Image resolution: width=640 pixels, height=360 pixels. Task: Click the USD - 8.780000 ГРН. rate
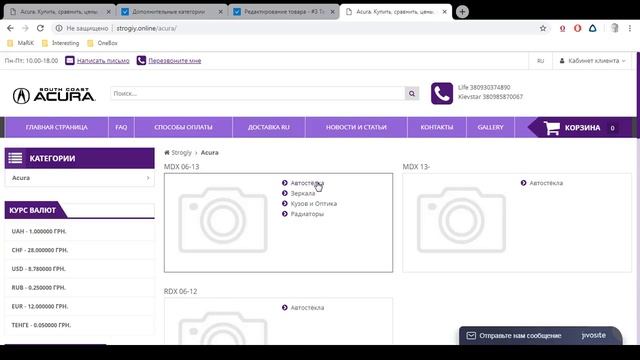39,269
